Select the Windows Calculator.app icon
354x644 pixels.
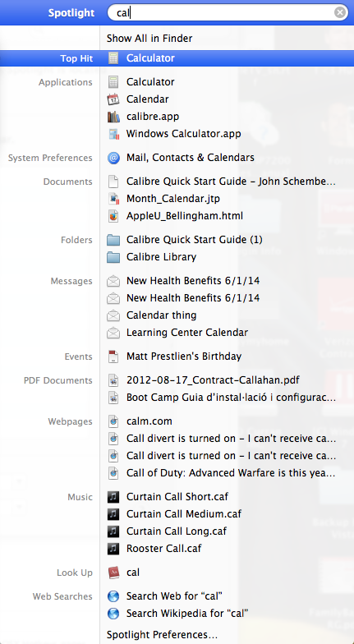(x=113, y=133)
